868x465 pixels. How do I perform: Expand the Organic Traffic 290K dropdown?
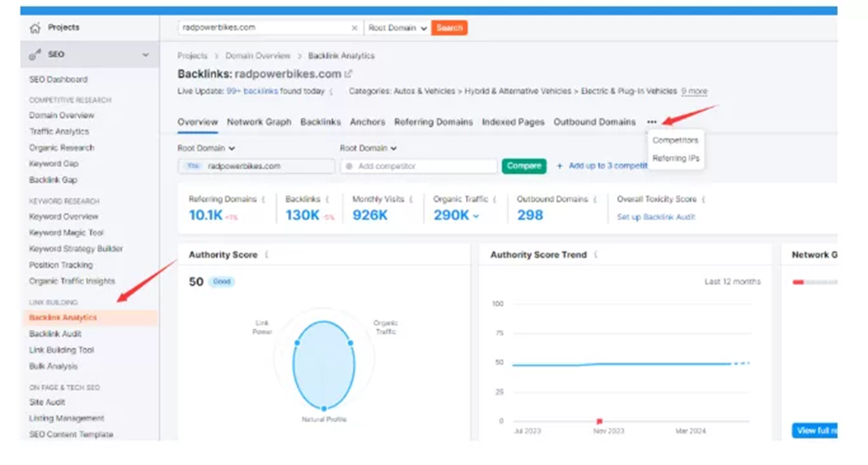point(476,216)
